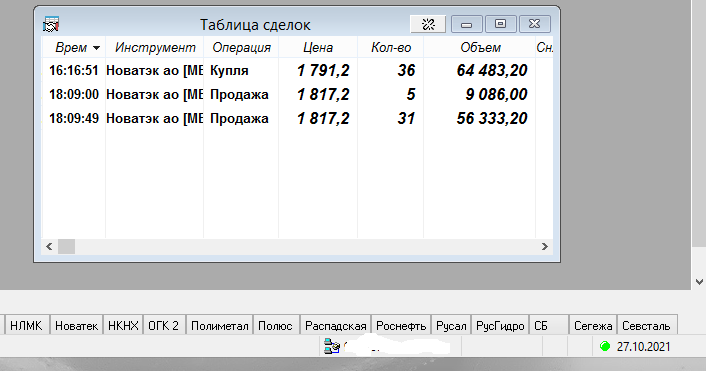The width and height of the screenshot is (706, 371).
Task: Select the 16:16:51 Купля trade row
Action: click(x=298, y=70)
